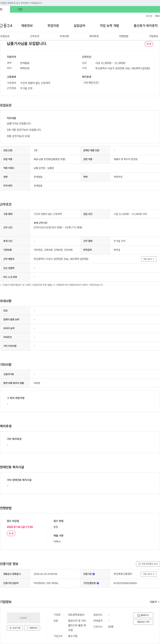Click the 고용24 logo
The image size is (160, 644).
[x=6, y=25]
